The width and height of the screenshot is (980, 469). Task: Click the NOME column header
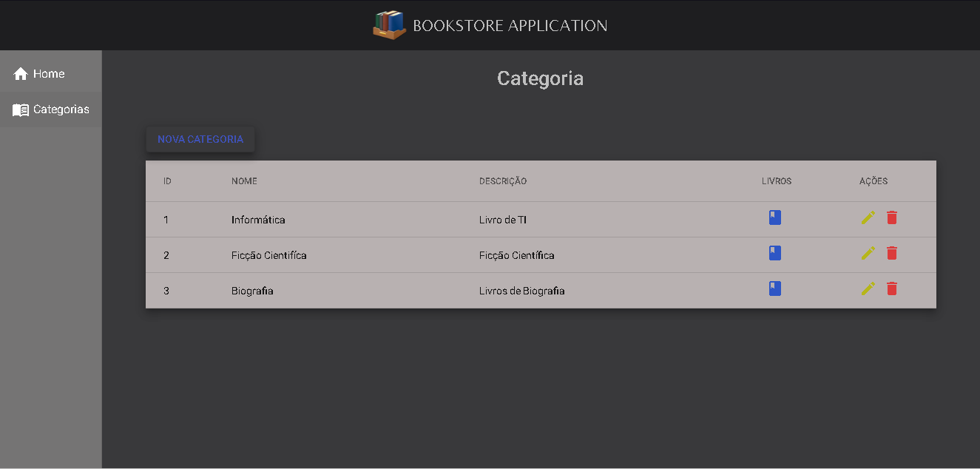(x=244, y=180)
